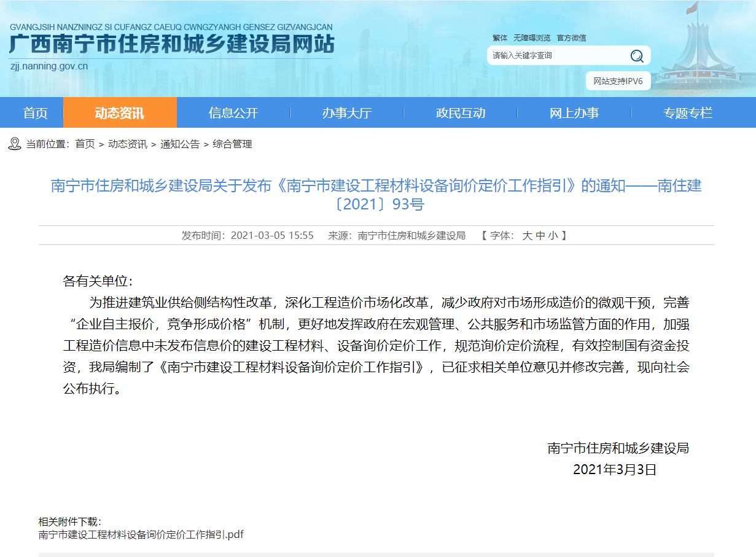The height and width of the screenshot is (557, 756).
Task: Click the site title logo banner
Action: pyautogui.click(x=171, y=45)
